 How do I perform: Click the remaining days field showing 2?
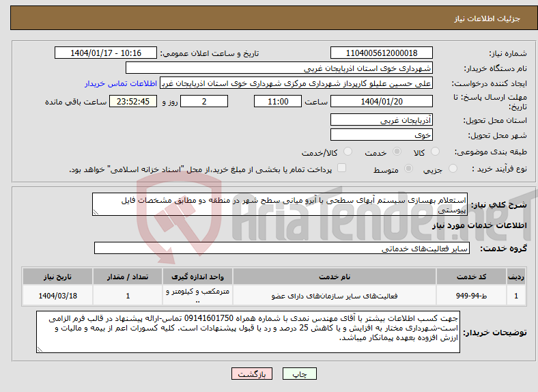(x=204, y=101)
